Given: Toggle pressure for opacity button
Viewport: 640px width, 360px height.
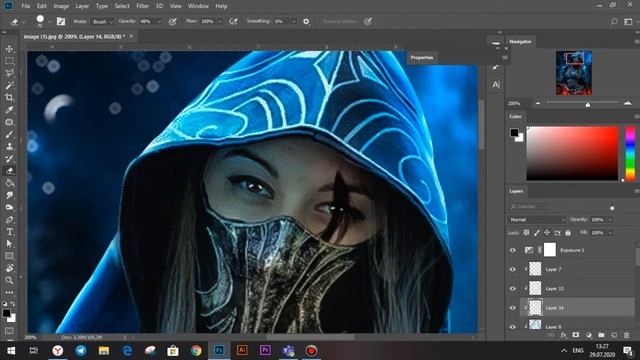Looking at the screenshot, I should 173,21.
